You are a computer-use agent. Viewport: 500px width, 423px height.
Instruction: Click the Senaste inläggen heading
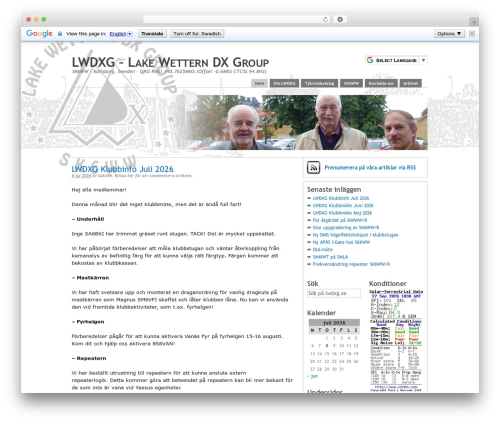tap(334, 189)
